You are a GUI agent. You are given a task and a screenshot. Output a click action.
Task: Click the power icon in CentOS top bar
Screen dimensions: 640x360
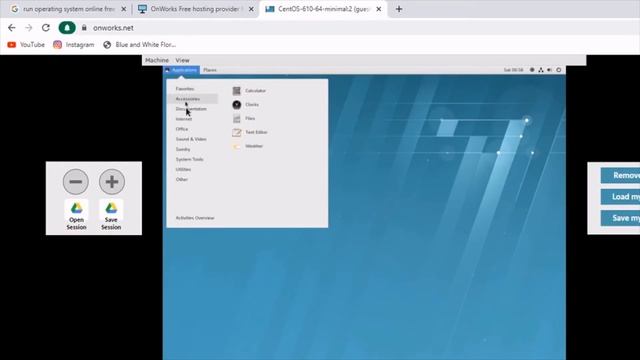pos(559,70)
